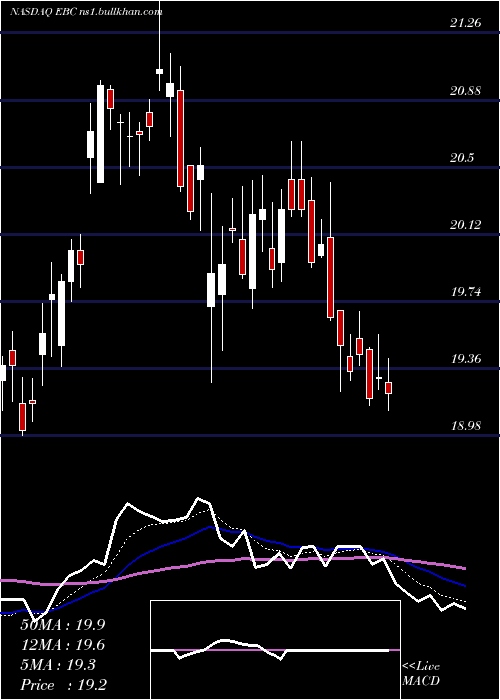
Task: Click the 21.26 price level label
Action: 466,23
